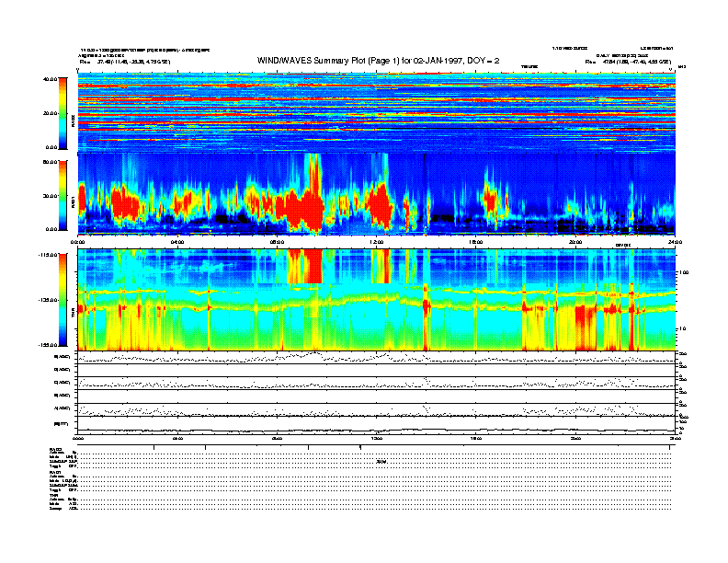The image size is (728, 563).
Task: Click the -115.00 label on the TNR color scale
Action: pos(49,255)
